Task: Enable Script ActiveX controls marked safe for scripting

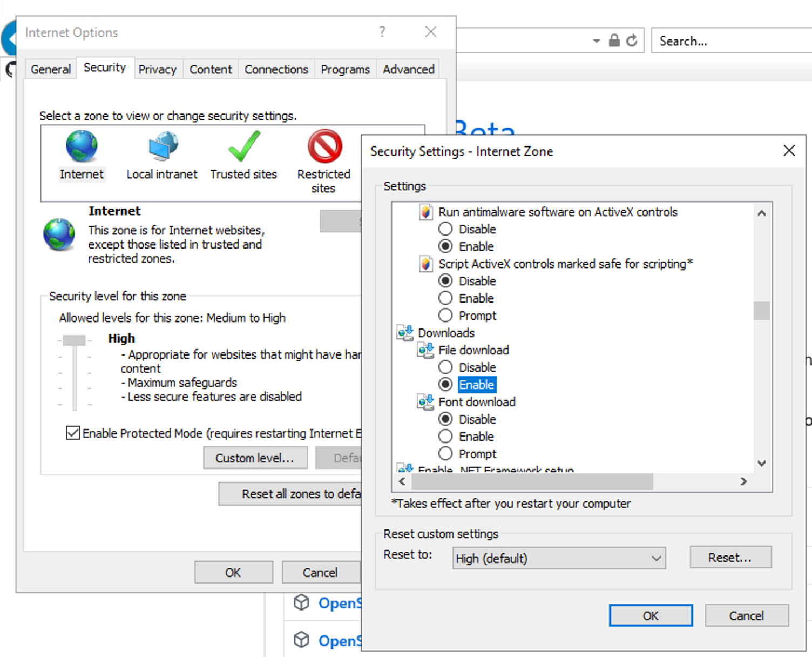Action: [445, 298]
